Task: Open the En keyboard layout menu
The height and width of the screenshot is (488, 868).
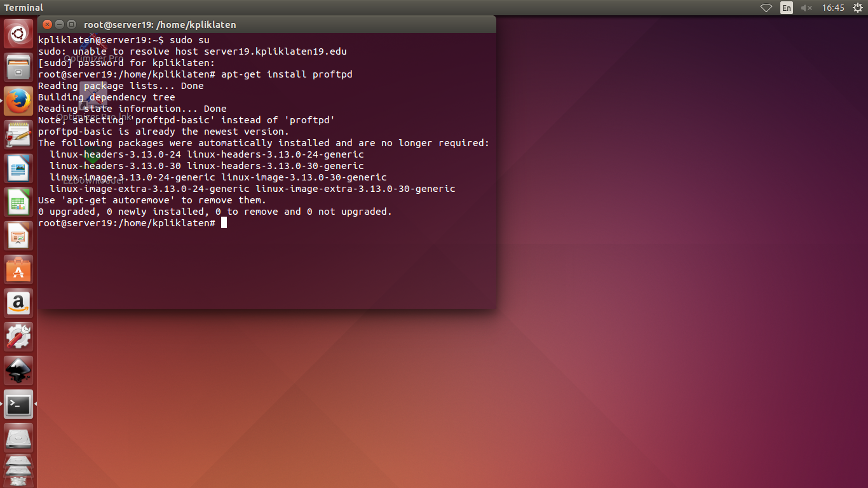Action: [786, 8]
